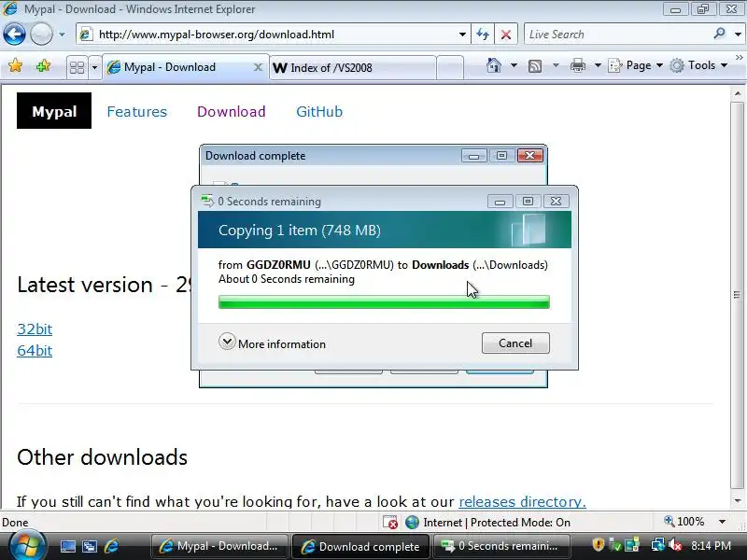The height and width of the screenshot is (560, 747).
Task: Click the 100% zoom level button
Action: coord(684,522)
